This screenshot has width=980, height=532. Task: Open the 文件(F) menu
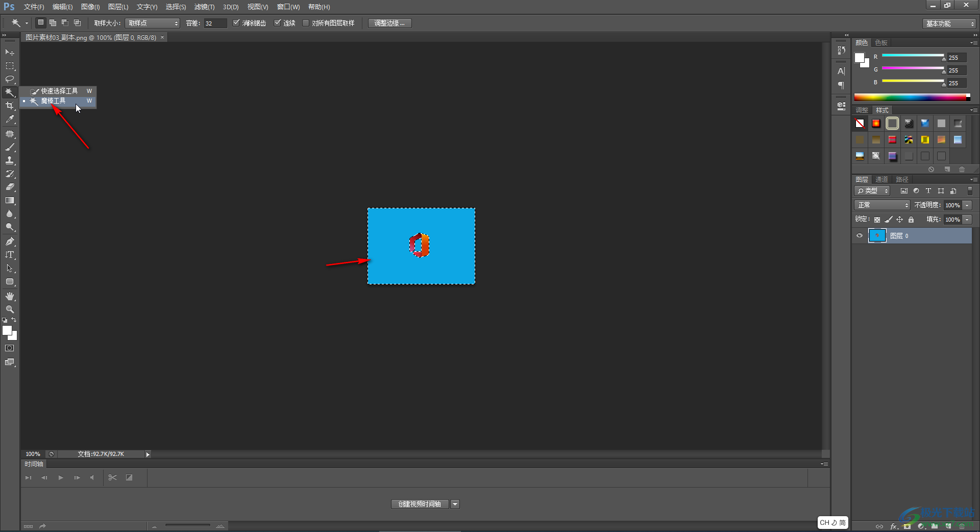34,7
